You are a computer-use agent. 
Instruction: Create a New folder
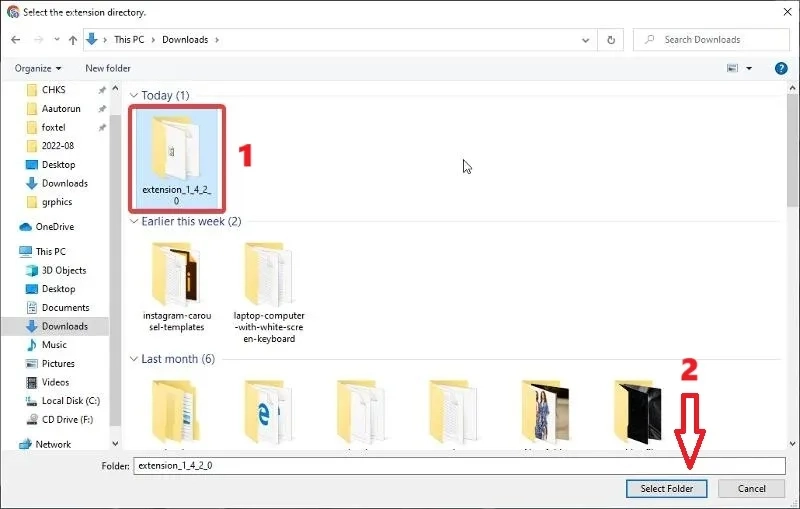click(x=108, y=68)
